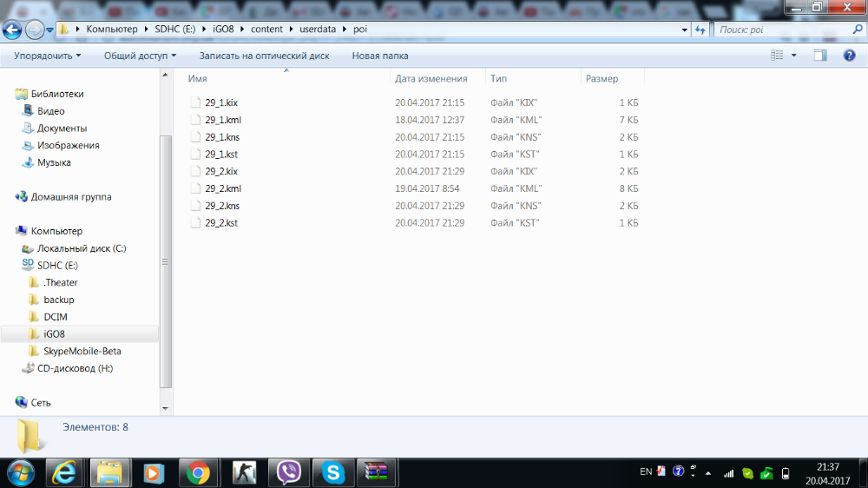Image resolution: width=868 pixels, height=488 pixels.
Task: Select the file 29_2.kml
Action: coord(222,188)
